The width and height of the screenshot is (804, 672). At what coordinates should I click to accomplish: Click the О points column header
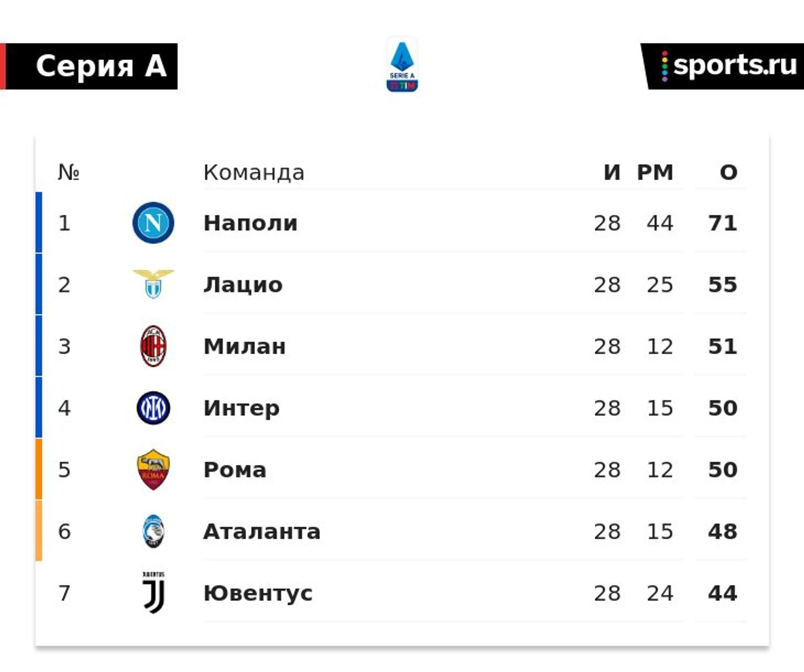tap(729, 172)
